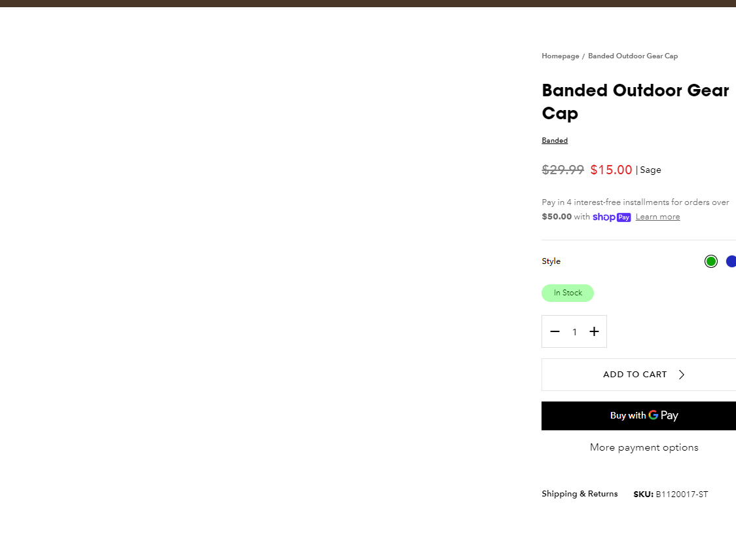Click the Shop Pay logo
The image size is (736, 560).
coord(612,217)
